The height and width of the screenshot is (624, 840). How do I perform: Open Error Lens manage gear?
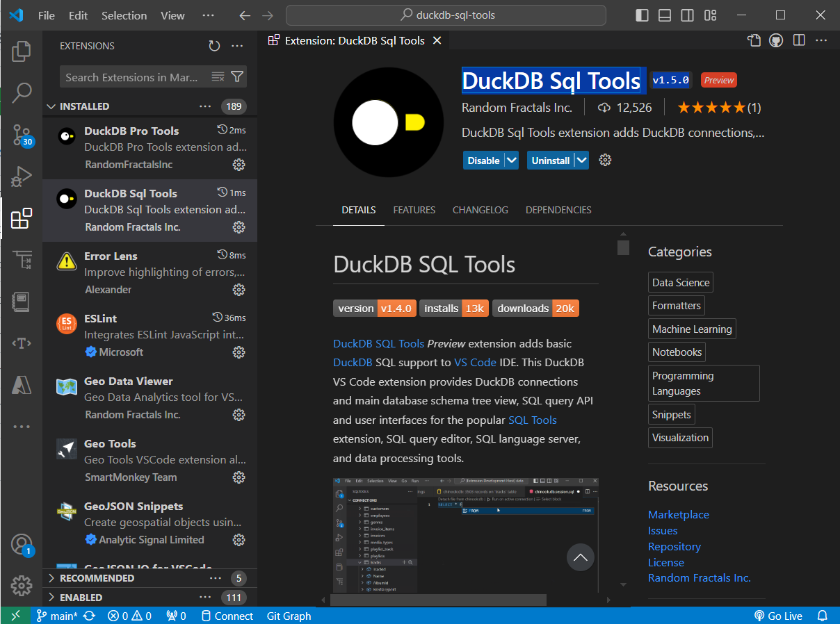click(x=239, y=290)
